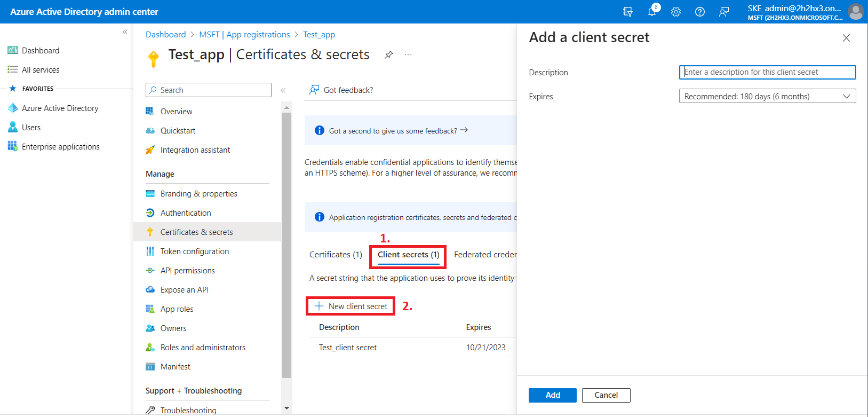
Task: Click the help question mark icon
Action: point(700,12)
